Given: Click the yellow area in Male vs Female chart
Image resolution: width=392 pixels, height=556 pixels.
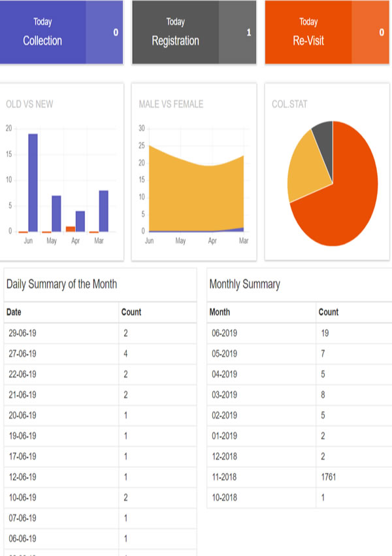Looking at the screenshot, I should 196,196.
